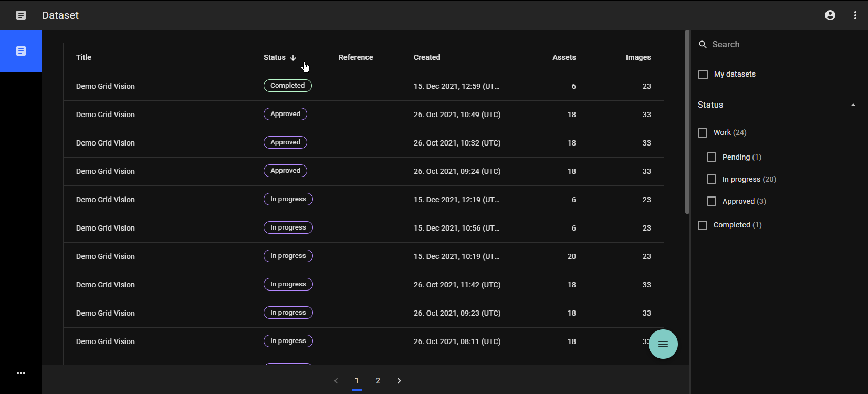
Task: Open the bottom-left ellipsis more menu
Action: tap(21, 373)
